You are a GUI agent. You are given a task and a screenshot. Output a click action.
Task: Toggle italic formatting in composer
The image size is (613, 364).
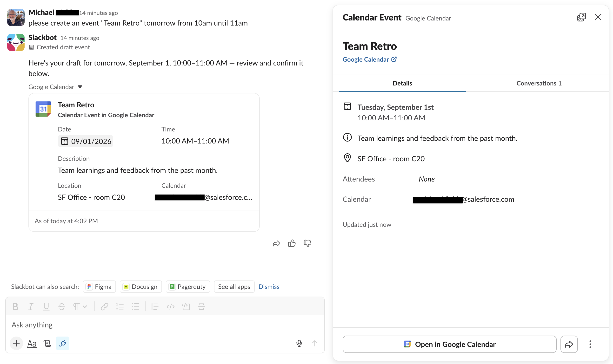point(31,307)
